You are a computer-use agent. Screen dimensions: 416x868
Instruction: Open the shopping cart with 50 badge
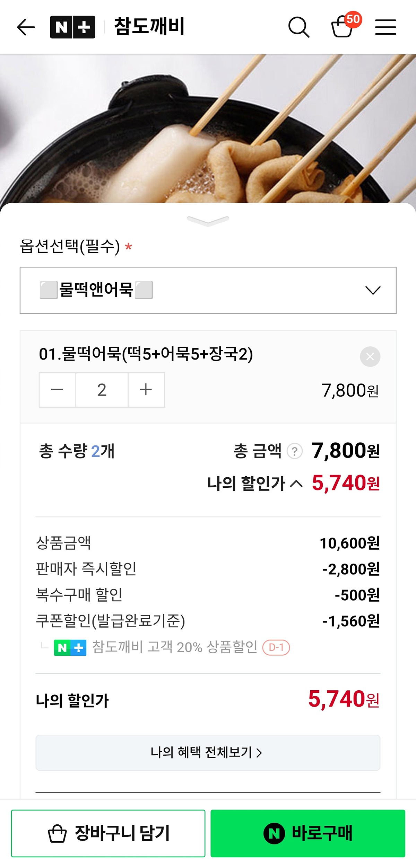coord(343,27)
